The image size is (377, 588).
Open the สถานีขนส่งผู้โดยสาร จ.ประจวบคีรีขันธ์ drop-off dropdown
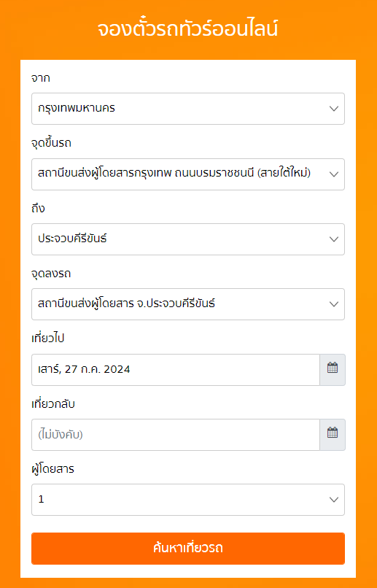188,304
